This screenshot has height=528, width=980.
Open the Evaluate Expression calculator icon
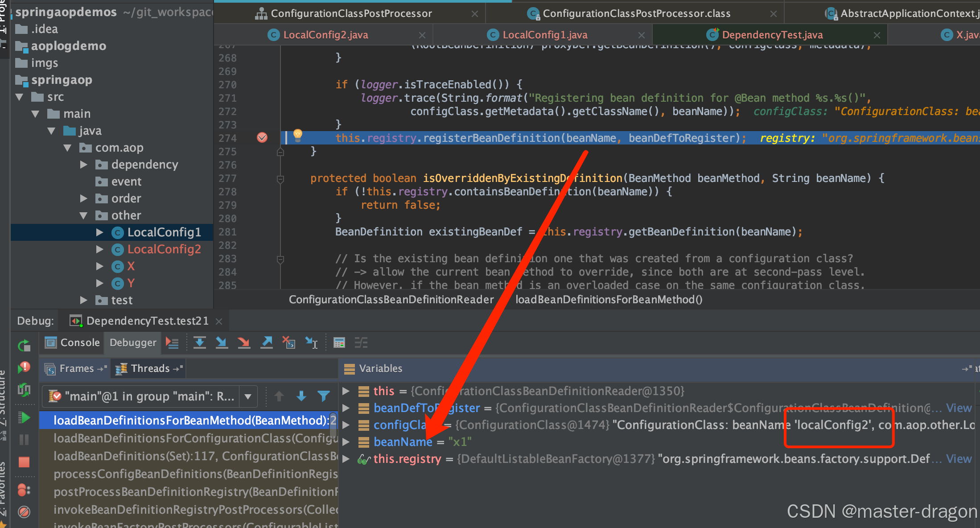[339, 342]
